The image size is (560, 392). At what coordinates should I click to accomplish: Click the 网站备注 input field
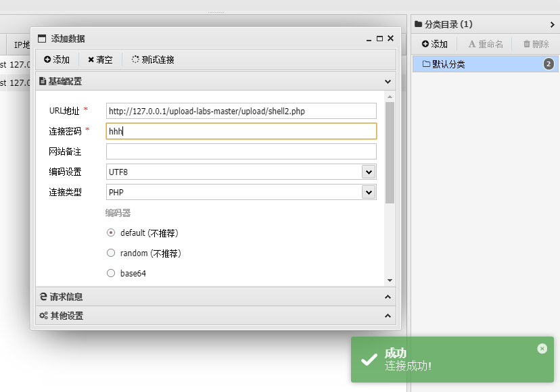[x=241, y=151]
